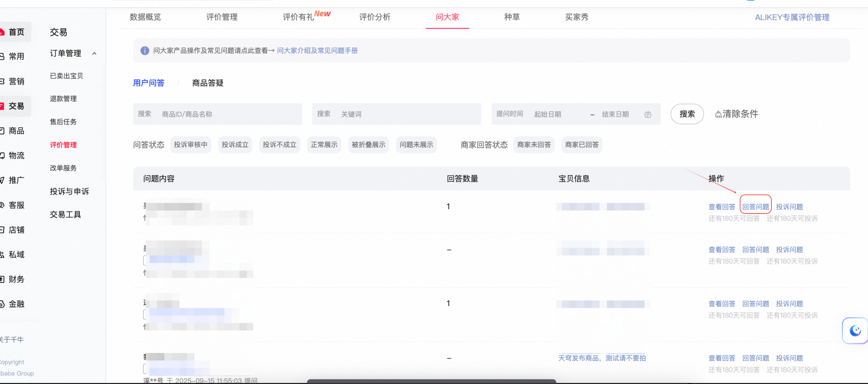Open the 物流 sidebar section

tap(13, 155)
